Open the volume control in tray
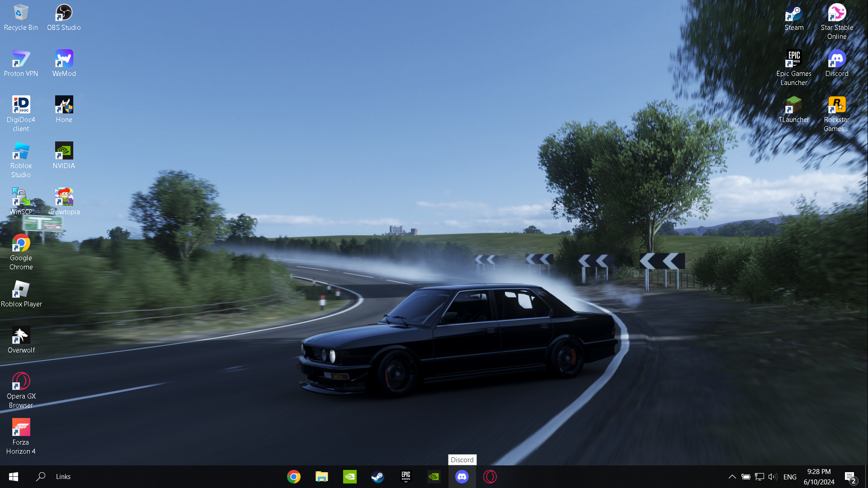 coord(772,477)
